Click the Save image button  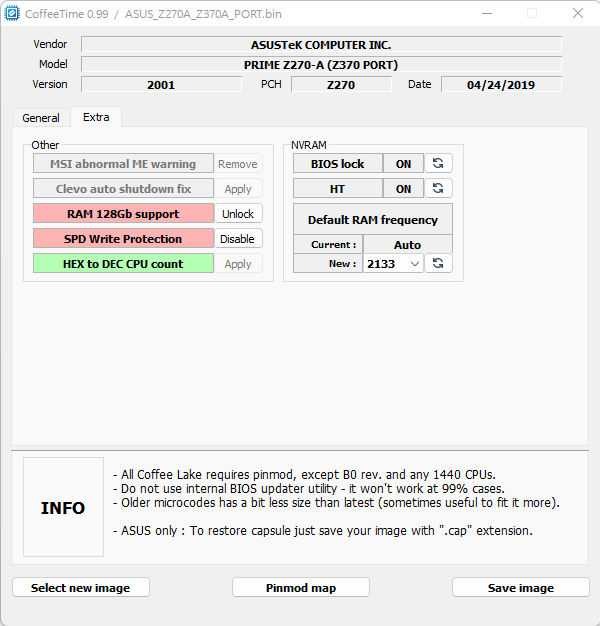pos(521,587)
